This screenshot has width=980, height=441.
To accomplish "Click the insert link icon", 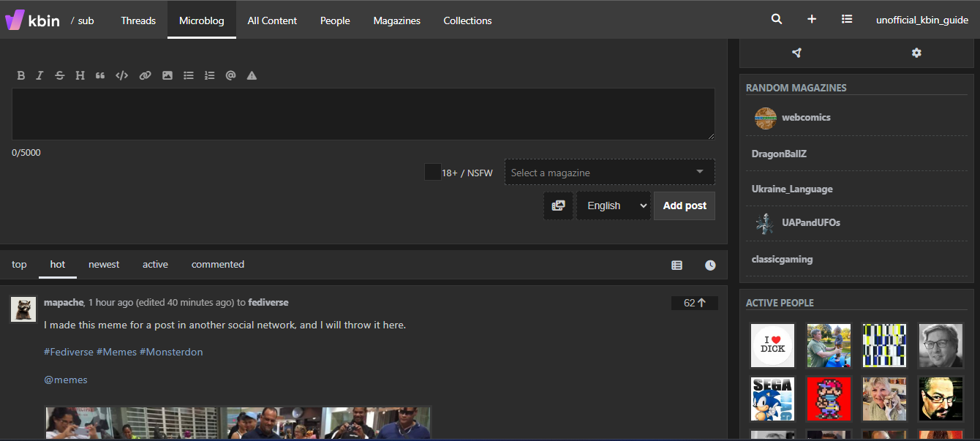I will [145, 75].
